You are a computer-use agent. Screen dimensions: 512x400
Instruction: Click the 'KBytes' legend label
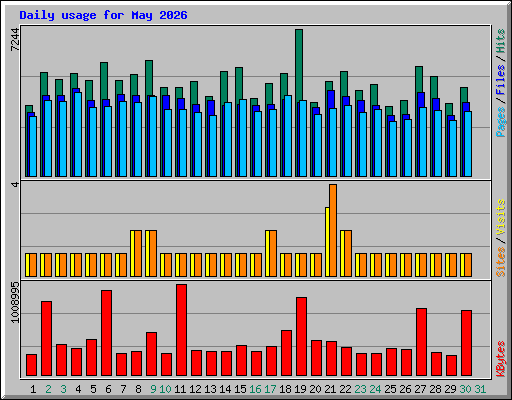(x=501, y=359)
